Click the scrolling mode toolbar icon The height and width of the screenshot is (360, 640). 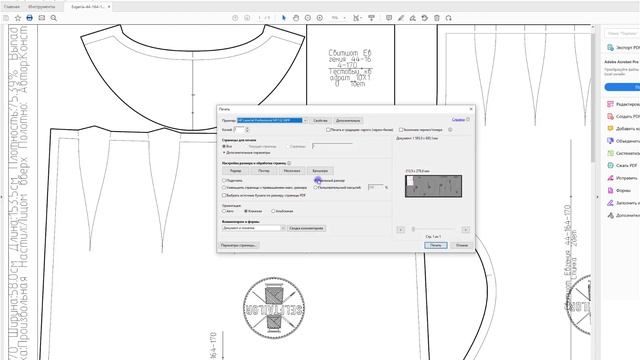(371, 18)
